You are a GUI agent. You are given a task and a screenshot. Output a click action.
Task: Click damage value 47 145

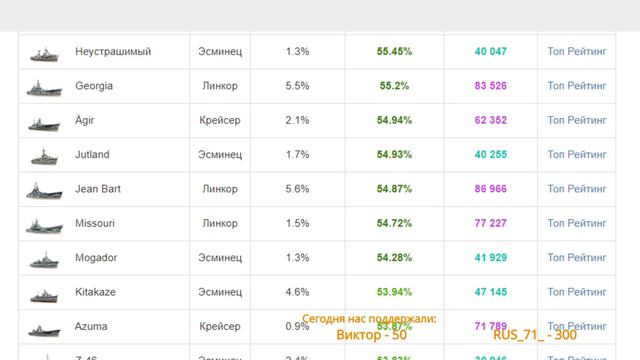tap(491, 292)
